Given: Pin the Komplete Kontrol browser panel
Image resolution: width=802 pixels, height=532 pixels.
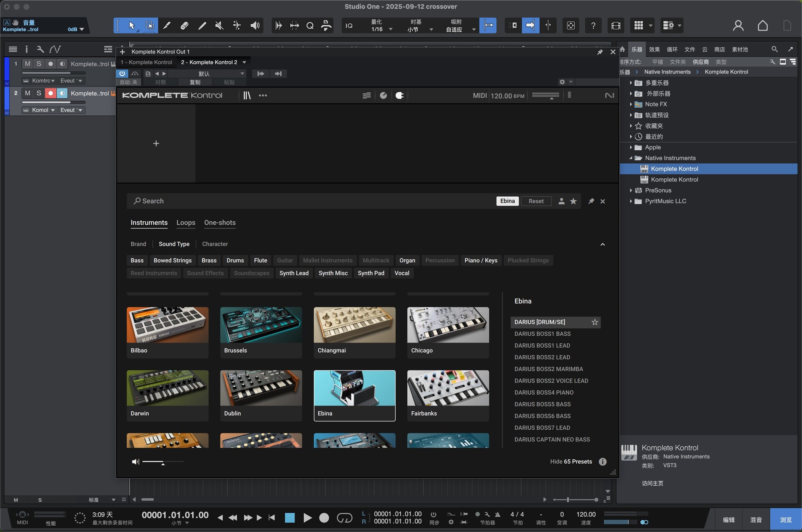Looking at the screenshot, I should [x=591, y=201].
